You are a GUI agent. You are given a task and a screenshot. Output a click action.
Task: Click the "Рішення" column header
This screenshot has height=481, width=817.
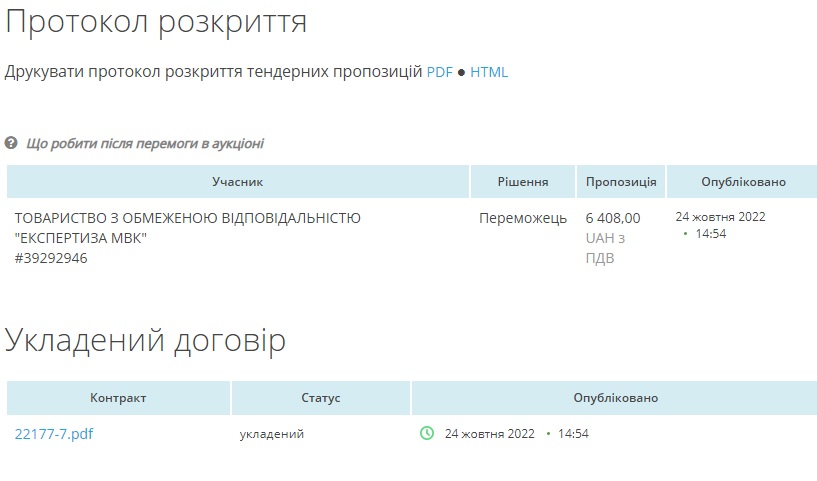click(x=523, y=182)
